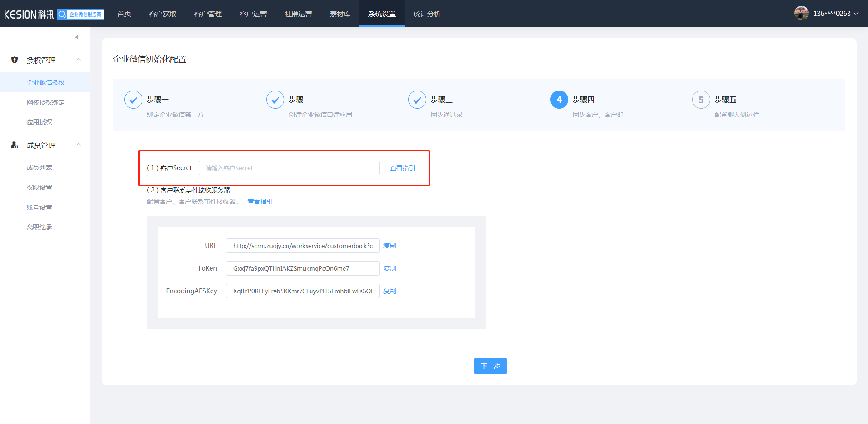Click the step one checkmark circle
Viewport: 868px width, 424px height.
[133, 100]
